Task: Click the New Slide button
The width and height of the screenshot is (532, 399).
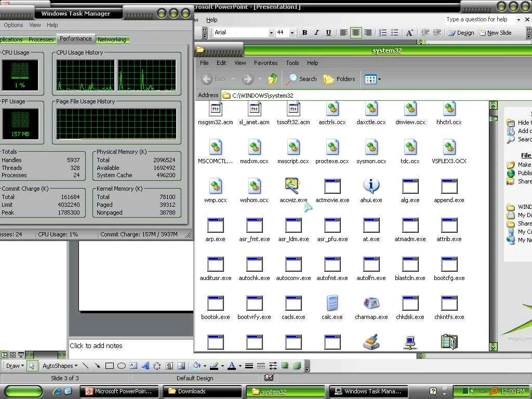Action: (495, 33)
